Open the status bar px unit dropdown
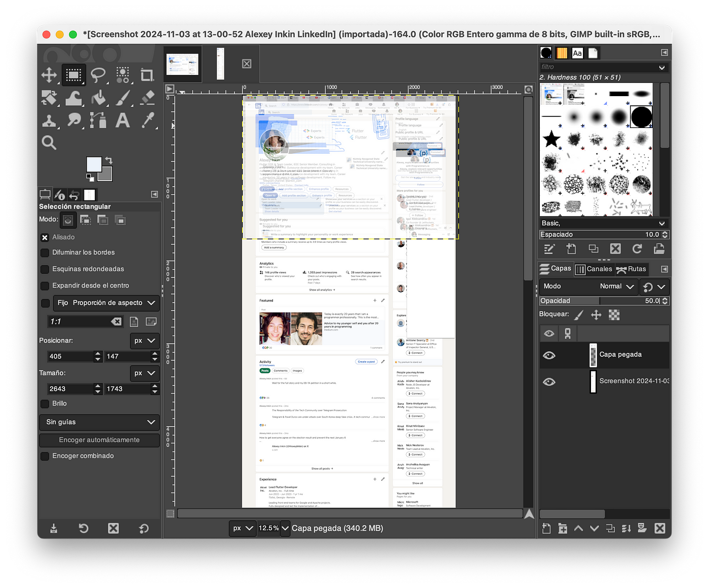The image size is (709, 588). point(243,528)
